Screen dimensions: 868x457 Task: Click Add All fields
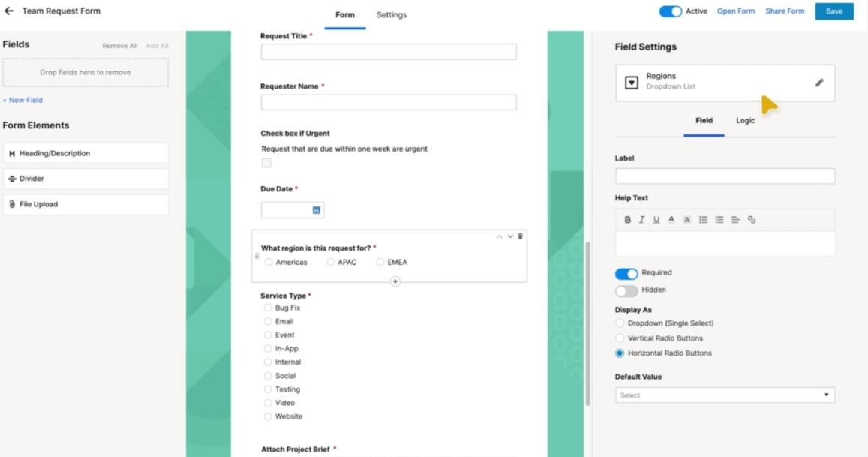(x=157, y=46)
